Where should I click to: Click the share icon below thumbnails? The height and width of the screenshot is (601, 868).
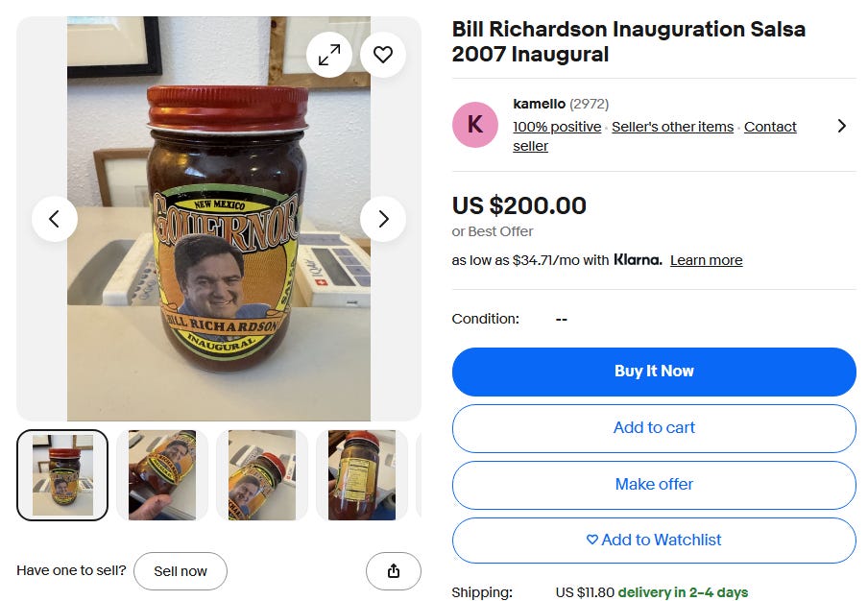coord(393,570)
